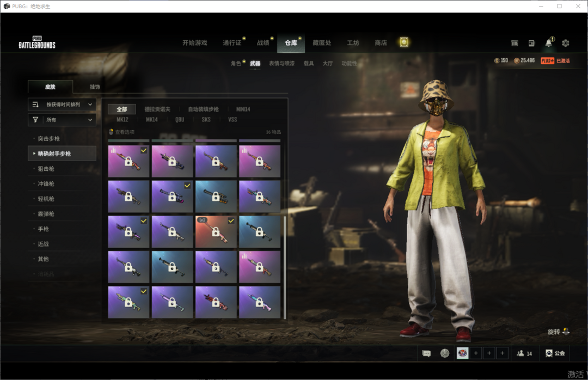Viewport: 588px width, 380px height.
Task: Open the chat bubble icon
Action: [426, 353]
